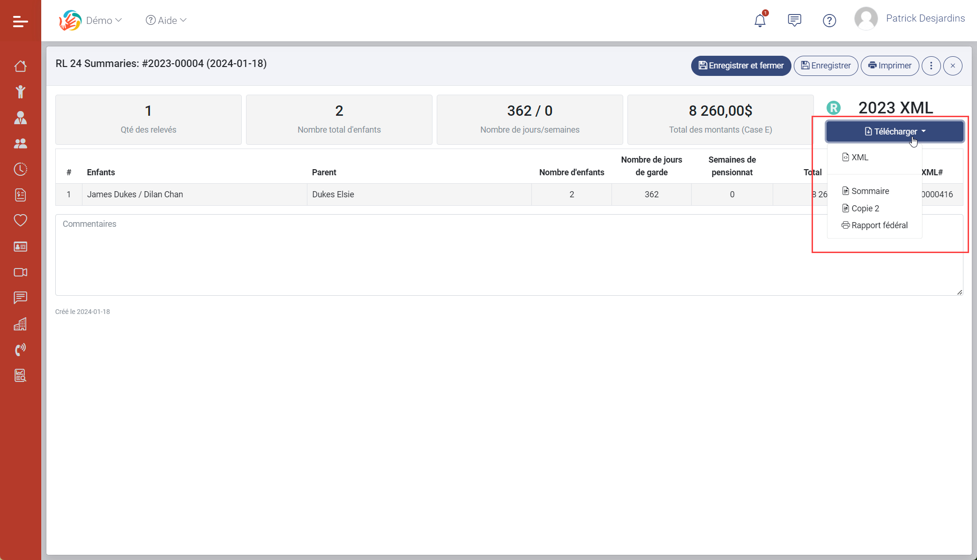The height and width of the screenshot is (560, 977).
Task: Collapse the Télécharger dropdown button
Action: pyautogui.click(x=895, y=132)
